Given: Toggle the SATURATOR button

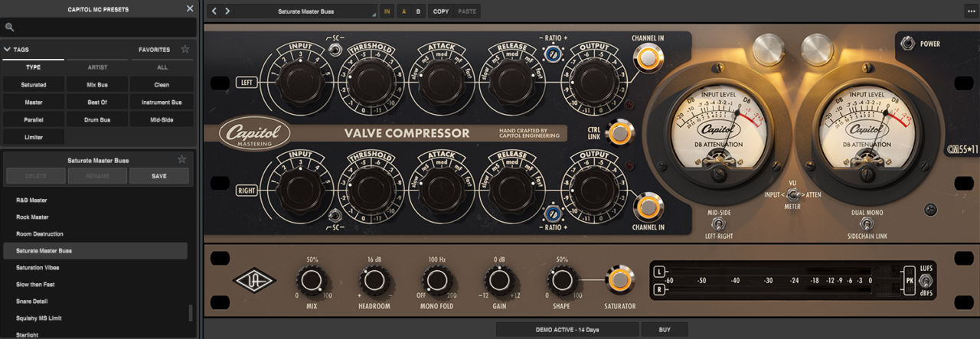Looking at the screenshot, I should click(x=619, y=280).
